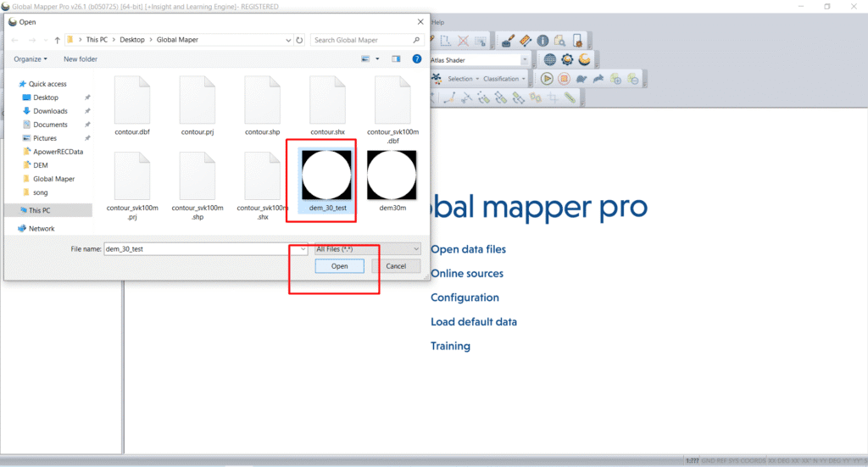Select the DEM folder in navigation pane
The height and width of the screenshot is (467, 868).
pos(41,165)
